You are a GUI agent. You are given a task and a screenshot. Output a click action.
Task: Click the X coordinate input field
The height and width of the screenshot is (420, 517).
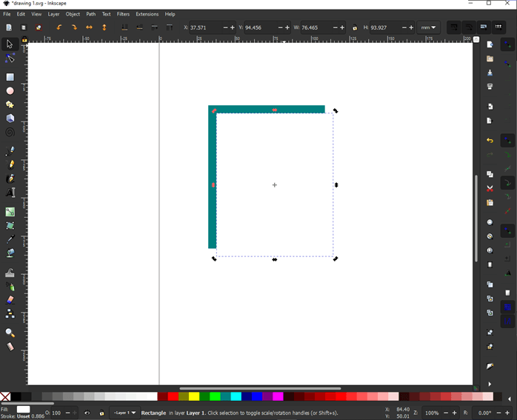coord(205,27)
